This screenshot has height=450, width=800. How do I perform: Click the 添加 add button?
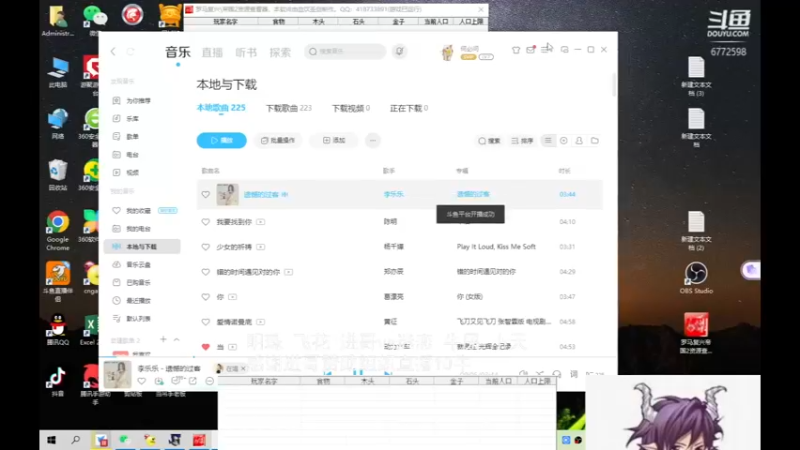(334, 140)
